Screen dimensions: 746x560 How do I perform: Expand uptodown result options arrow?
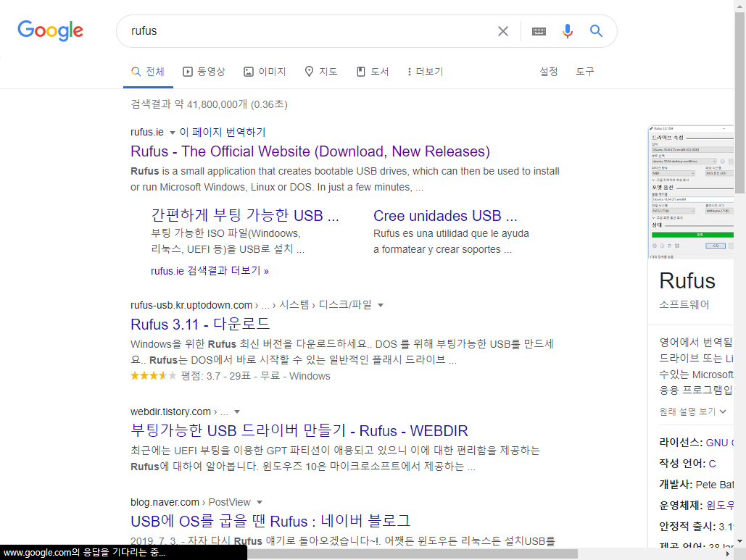(x=380, y=305)
